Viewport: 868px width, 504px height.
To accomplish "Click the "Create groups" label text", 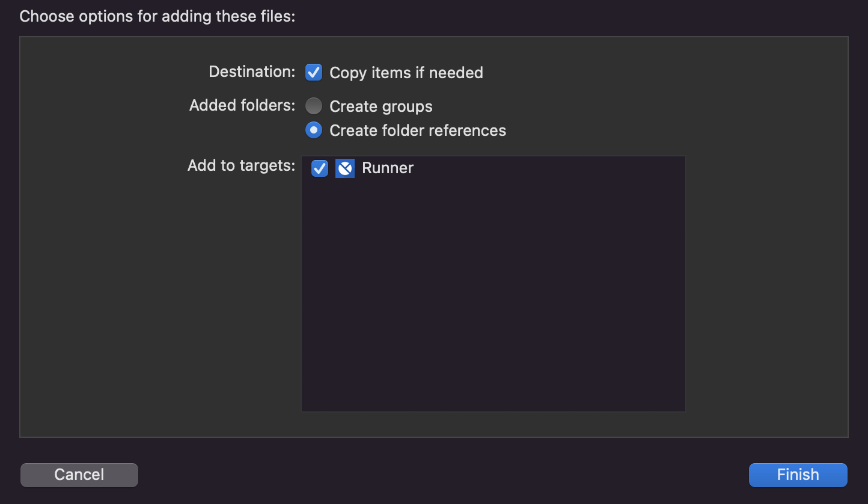I will (381, 106).
